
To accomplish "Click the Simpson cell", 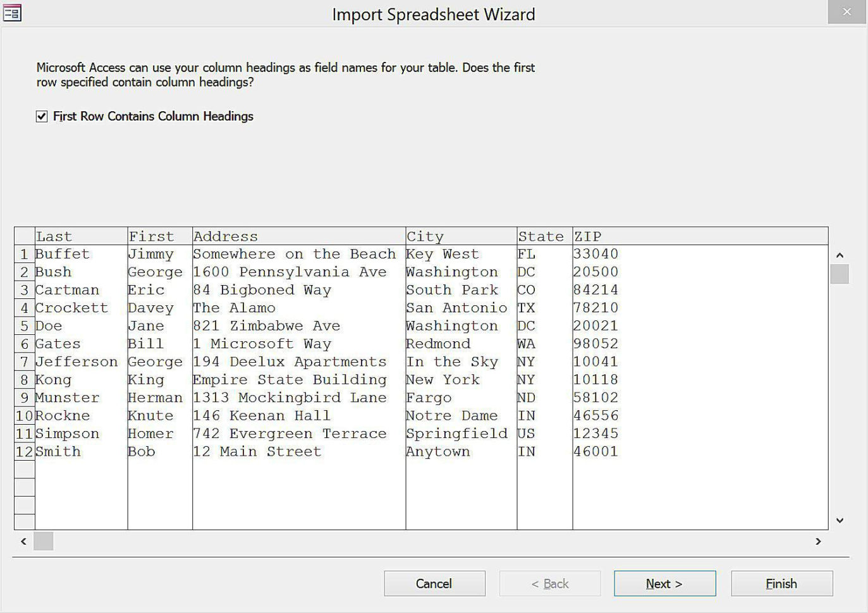I will click(x=81, y=434).
